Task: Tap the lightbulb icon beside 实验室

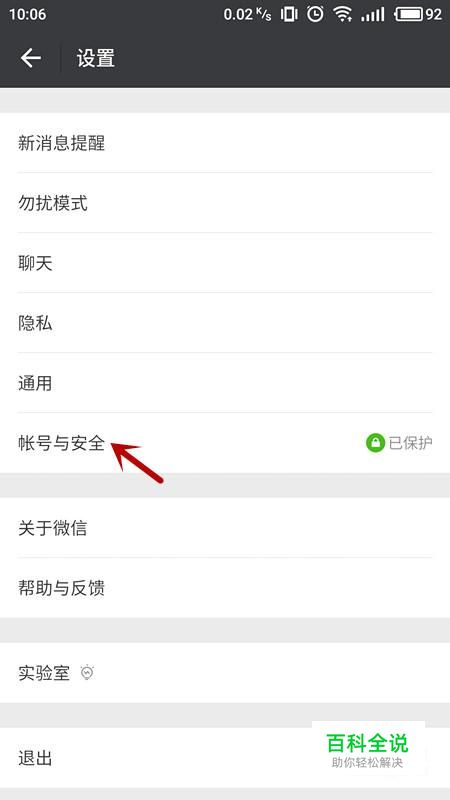Action: click(88, 672)
